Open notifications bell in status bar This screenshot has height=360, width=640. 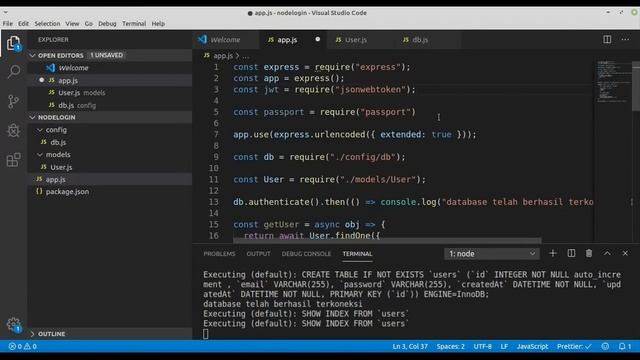pos(625,347)
